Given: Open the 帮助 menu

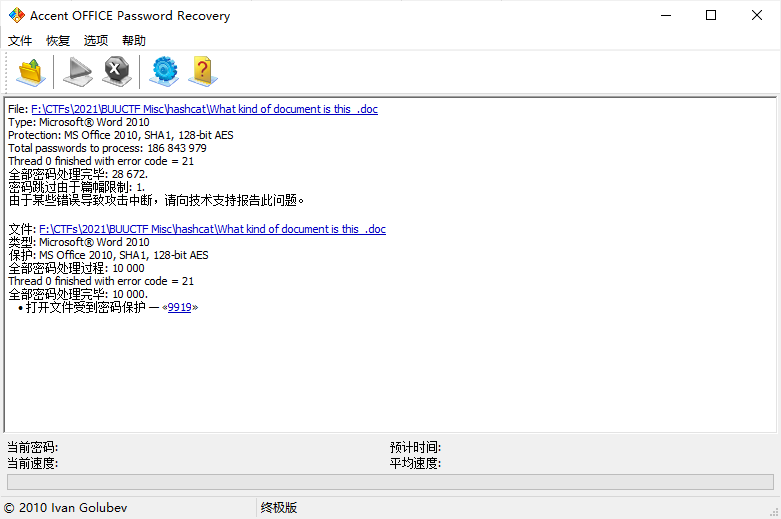Looking at the screenshot, I should click(134, 41).
